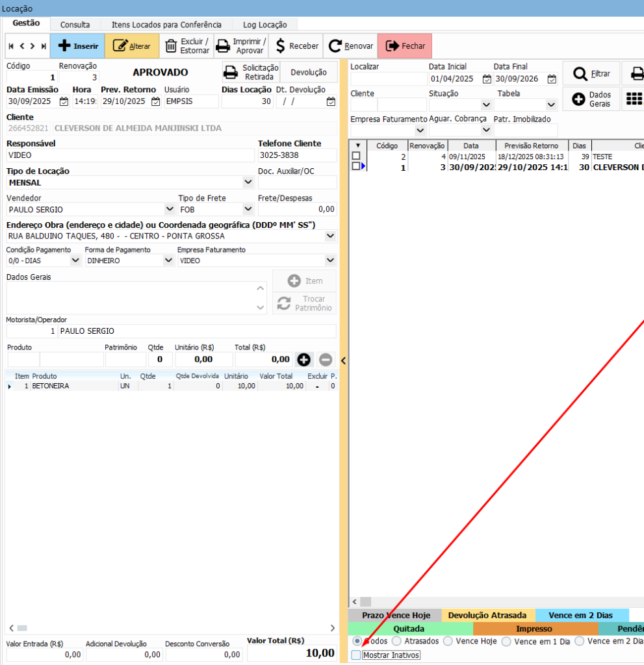Screen dimensions: 644x665
Task: Open the Data Emissão calendar picker
Action: (x=64, y=101)
